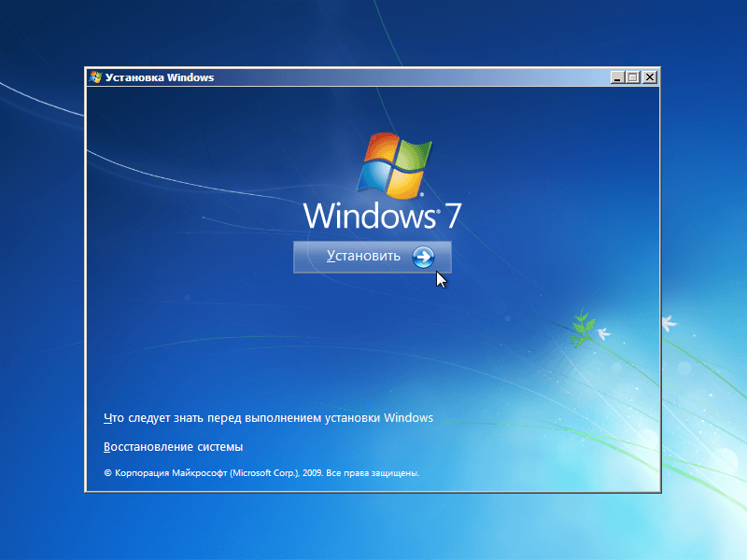Viewport: 747px width, 560px height.
Task: Click the red quadrant of the Windows flag
Action: (380, 149)
